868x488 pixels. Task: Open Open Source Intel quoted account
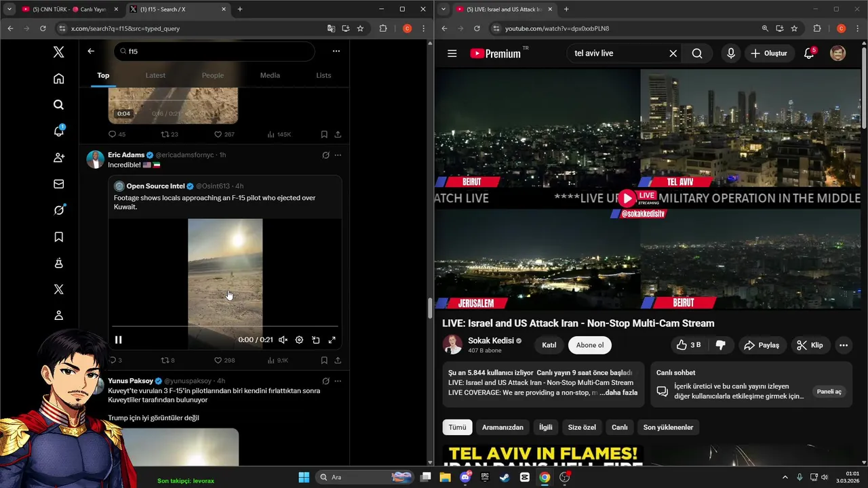[155, 186]
